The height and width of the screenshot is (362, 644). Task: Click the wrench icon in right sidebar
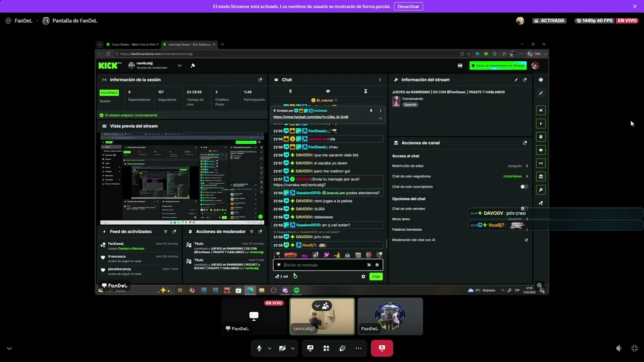tap(541, 190)
